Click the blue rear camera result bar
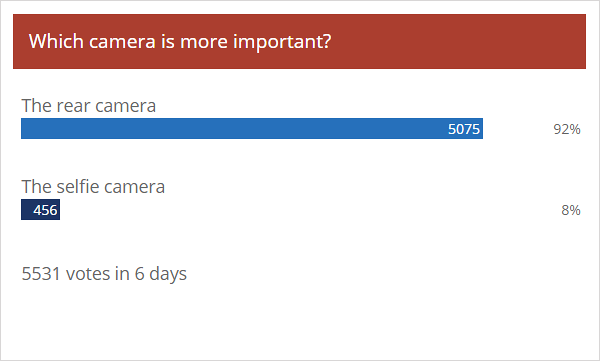 (252, 129)
